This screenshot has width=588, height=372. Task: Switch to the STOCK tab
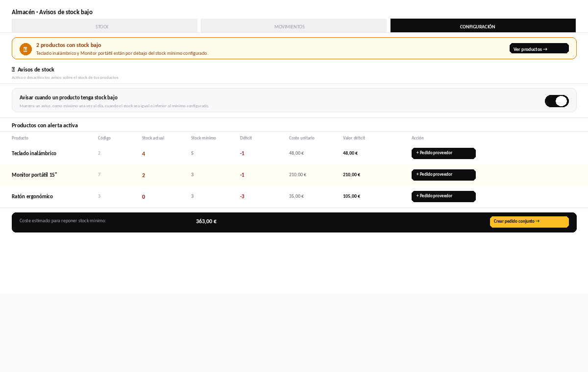coord(104,26)
